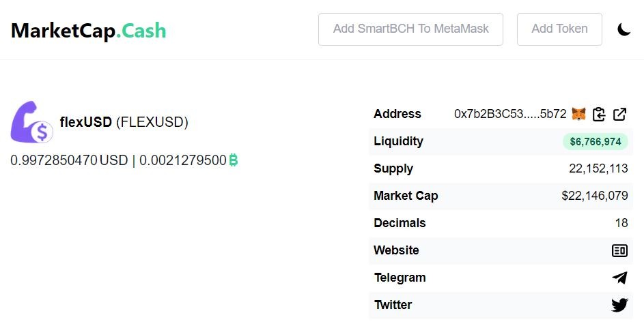Click the 0.9972850470 USD price text
The width and height of the screenshot is (644, 326).
coord(69,160)
